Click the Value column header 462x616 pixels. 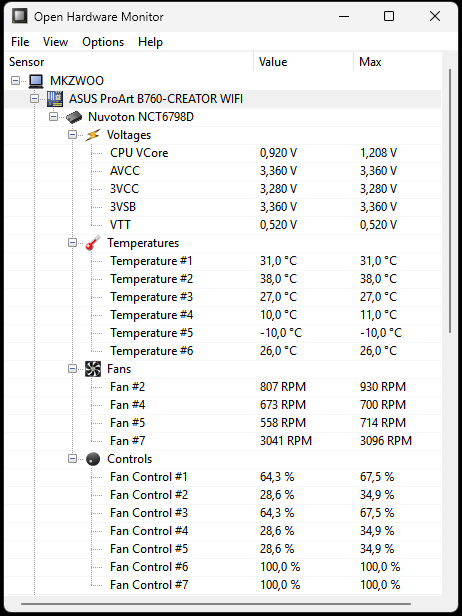coord(304,62)
